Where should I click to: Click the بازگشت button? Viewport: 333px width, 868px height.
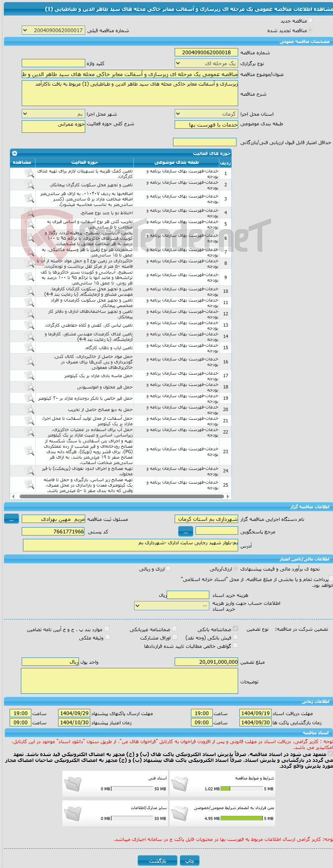click(x=158, y=861)
